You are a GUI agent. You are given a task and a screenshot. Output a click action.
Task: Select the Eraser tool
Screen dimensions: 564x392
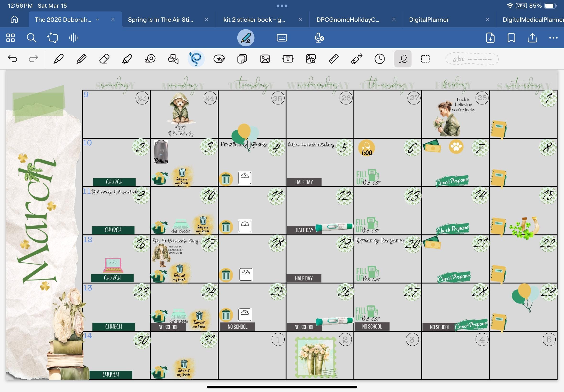point(104,59)
